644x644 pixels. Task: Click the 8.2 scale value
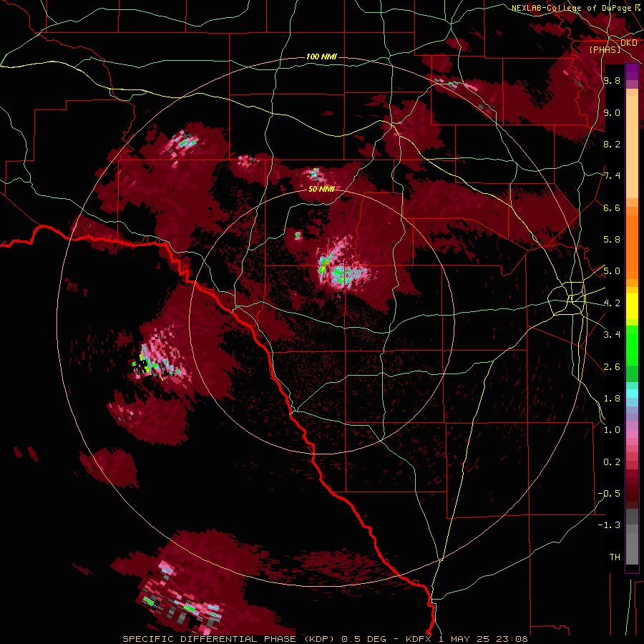coord(612,144)
